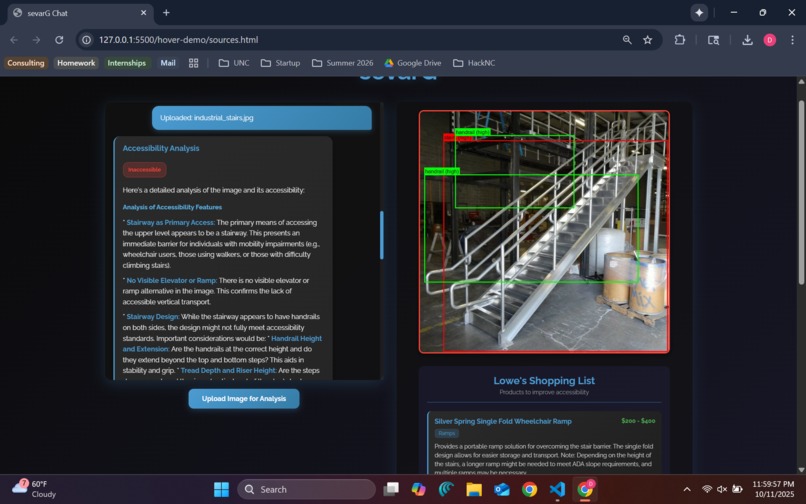This screenshot has height=504, width=806.
Task: Open Microsoft Copilot from the taskbar
Action: pyautogui.click(x=418, y=489)
